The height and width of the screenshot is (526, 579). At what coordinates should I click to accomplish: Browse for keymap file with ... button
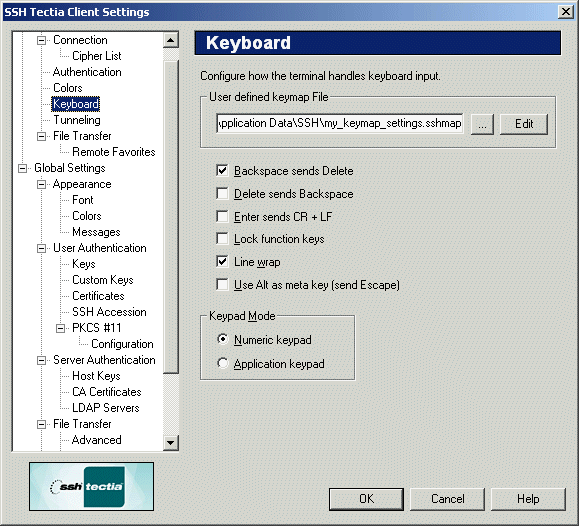pyautogui.click(x=482, y=124)
